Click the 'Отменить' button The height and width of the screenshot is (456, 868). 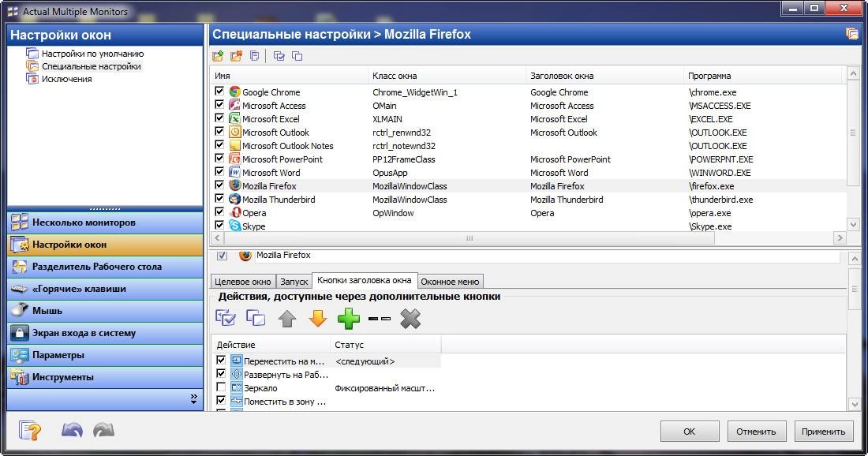[756, 431]
